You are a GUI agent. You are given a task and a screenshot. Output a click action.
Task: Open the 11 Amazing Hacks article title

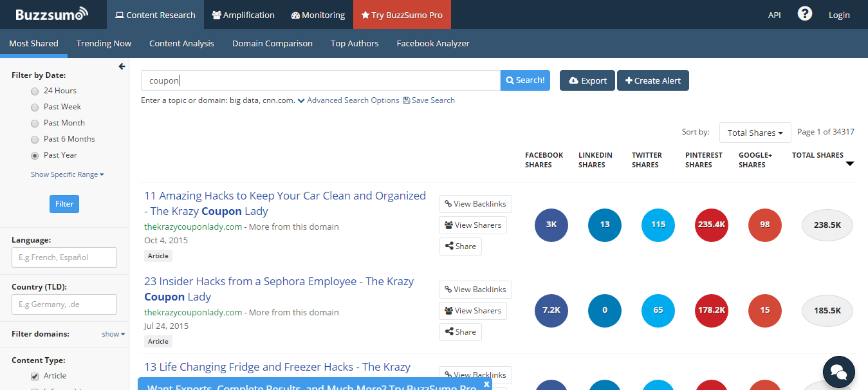coord(285,203)
